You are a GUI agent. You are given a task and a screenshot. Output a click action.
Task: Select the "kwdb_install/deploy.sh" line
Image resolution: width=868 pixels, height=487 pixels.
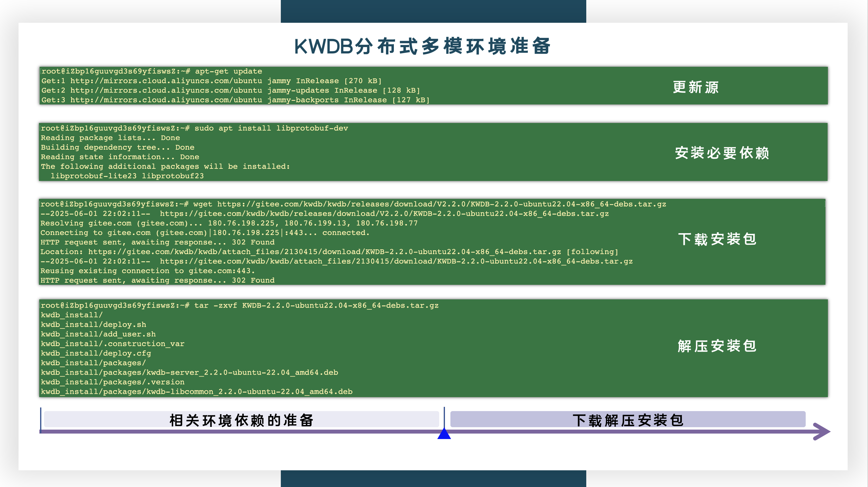click(93, 325)
